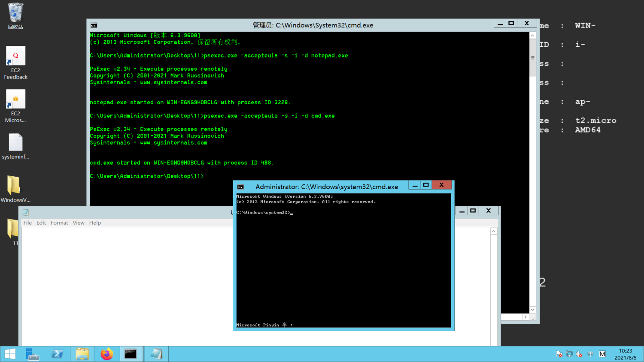Screen dimensions: 644x362
Task: Minimize the Notepad window
Action: click(462, 211)
